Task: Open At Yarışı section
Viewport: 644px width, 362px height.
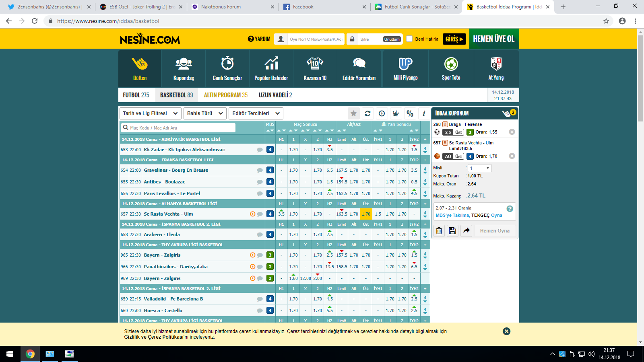Action: [x=496, y=69]
